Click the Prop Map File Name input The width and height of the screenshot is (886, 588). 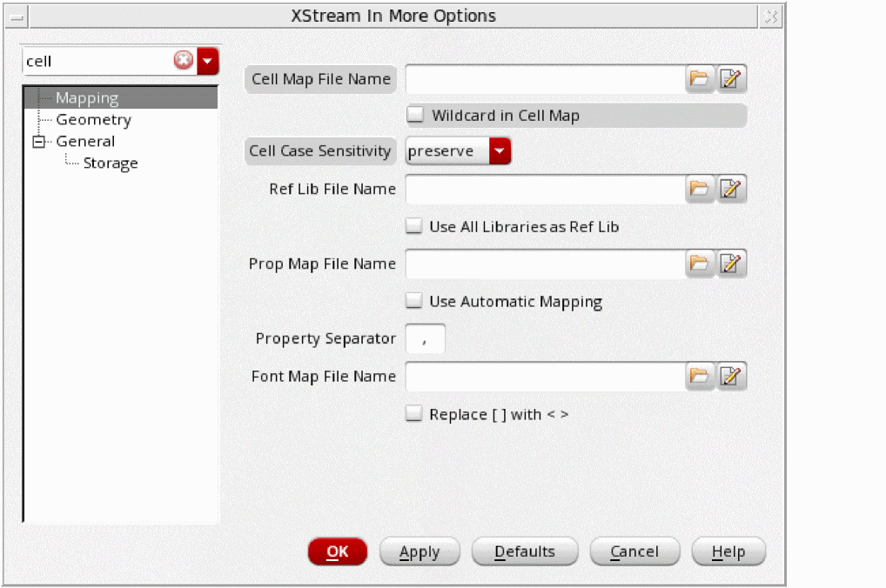tap(546, 264)
